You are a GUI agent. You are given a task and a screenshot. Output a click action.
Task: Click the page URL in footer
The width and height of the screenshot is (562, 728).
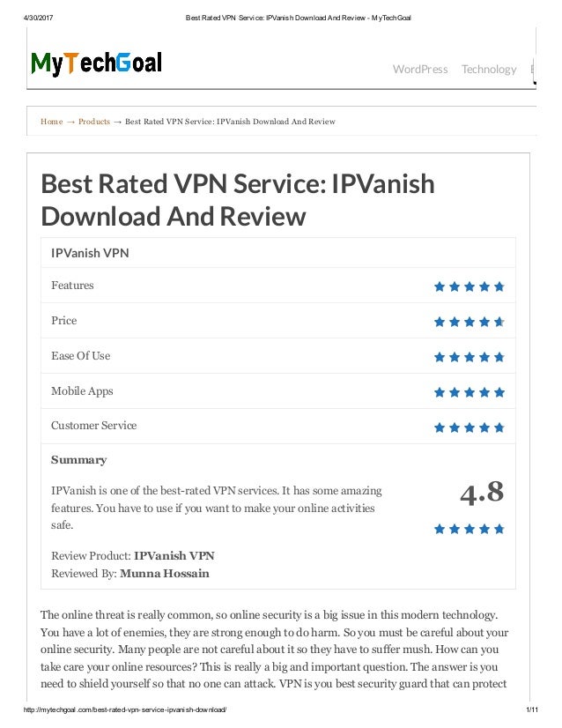point(125,709)
